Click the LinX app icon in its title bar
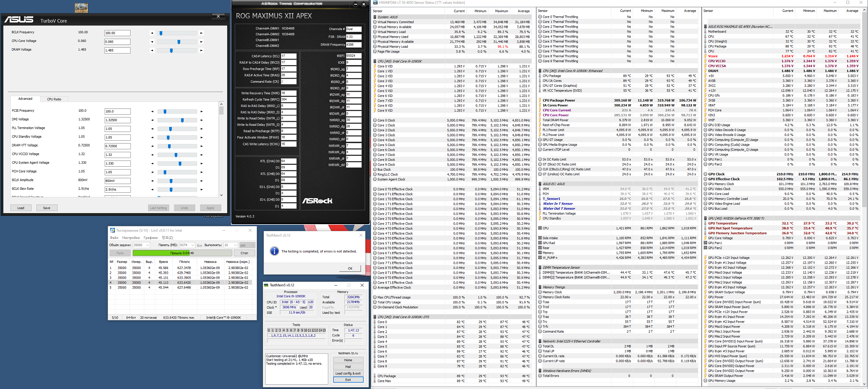The image size is (868, 389). [112, 230]
